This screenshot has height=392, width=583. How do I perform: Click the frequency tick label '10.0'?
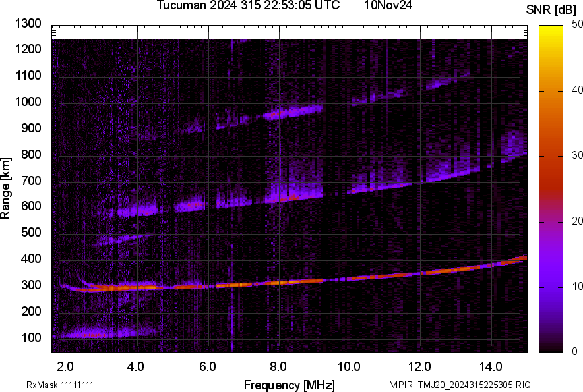pyautogui.click(x=349, y=367)
